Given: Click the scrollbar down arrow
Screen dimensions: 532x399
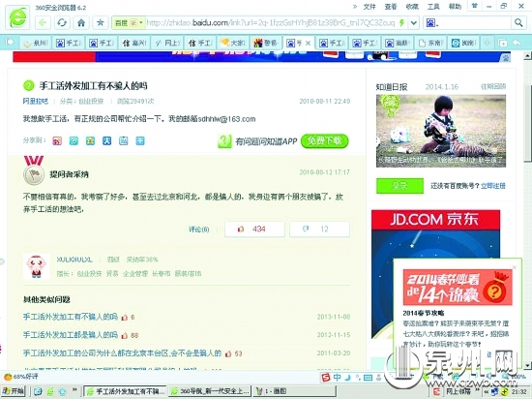Looking at the screenshot, I should (527, 366).
